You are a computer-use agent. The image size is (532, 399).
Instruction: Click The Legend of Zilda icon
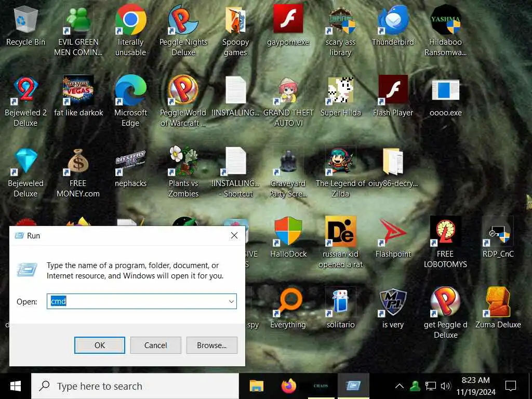(x=340, y=162)
